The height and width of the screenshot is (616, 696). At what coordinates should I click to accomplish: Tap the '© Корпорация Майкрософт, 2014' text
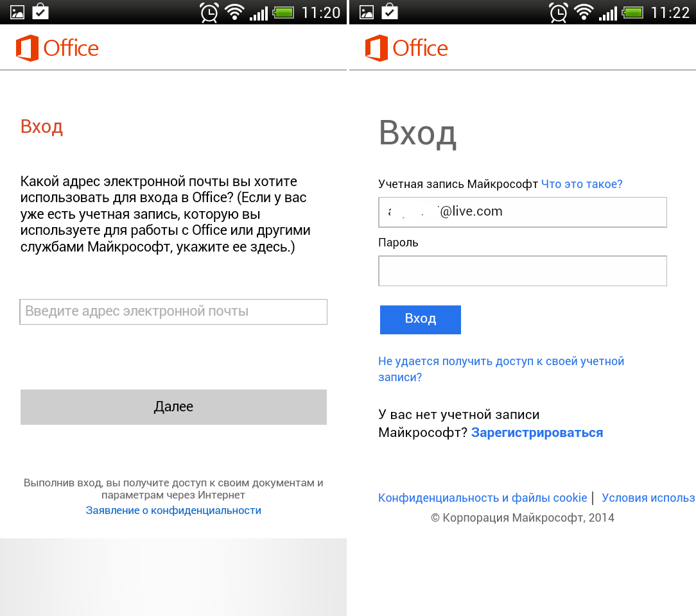[x=523, y=518]
